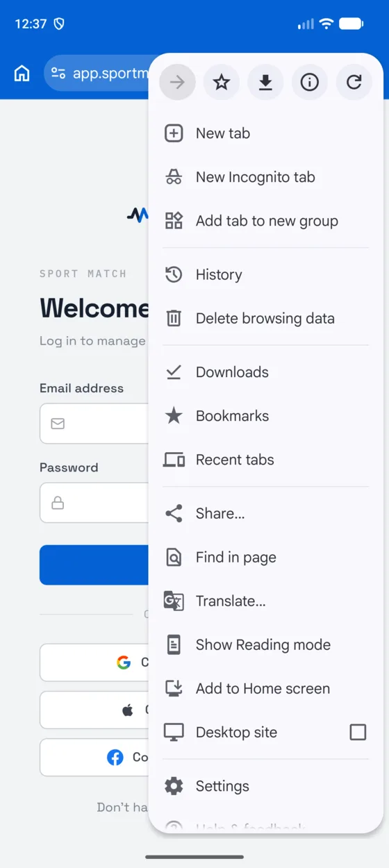Image resolution: width=389 pixels, height=868 pixels.
Task: Tap the Google sign-in button
Action: (94, 662)
